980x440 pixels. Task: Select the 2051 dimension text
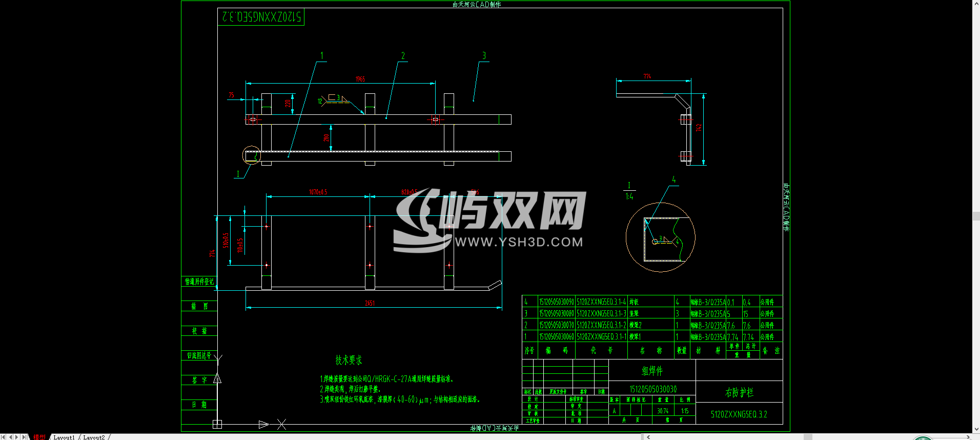[370, 303]
